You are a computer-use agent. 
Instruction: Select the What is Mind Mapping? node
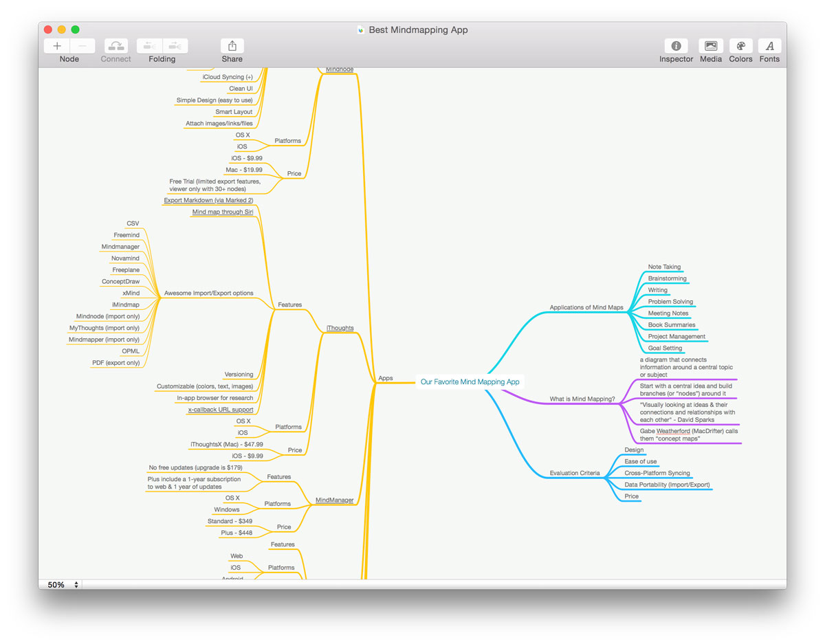[582, 399]
